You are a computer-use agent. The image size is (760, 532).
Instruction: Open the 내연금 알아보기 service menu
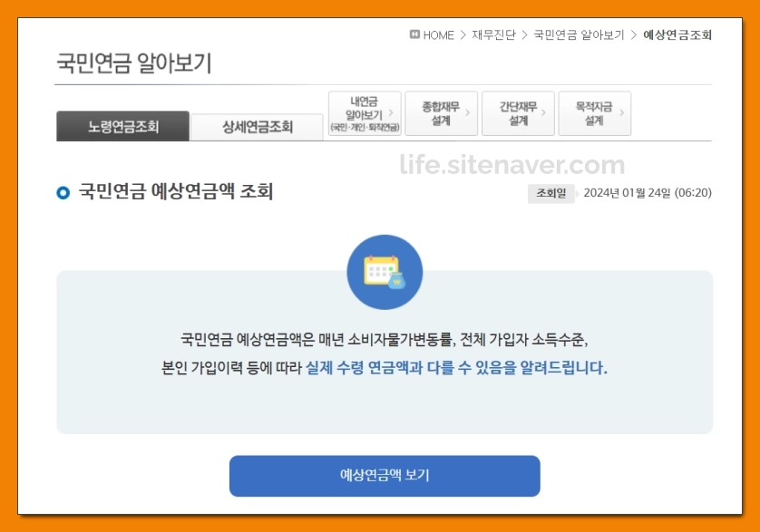click(x=363, y=112)
